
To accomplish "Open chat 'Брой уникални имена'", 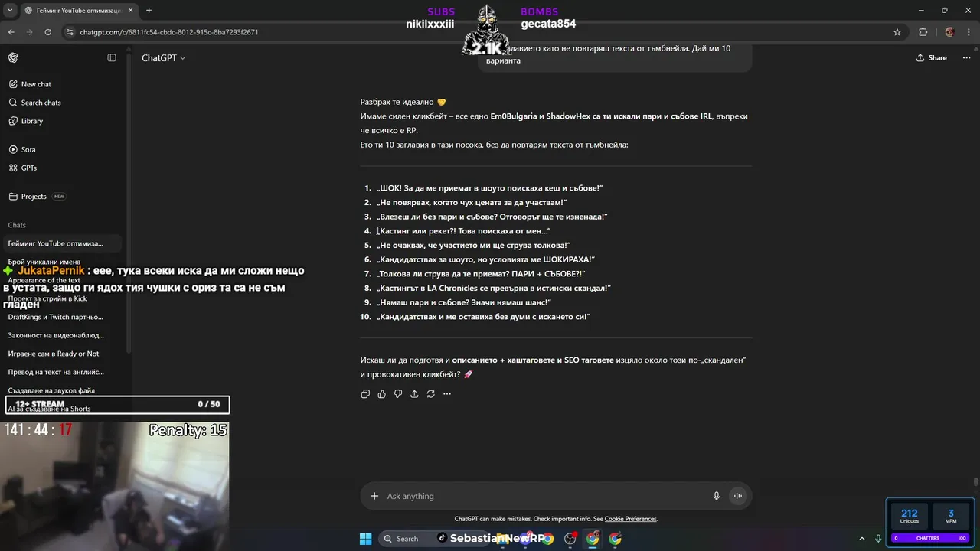I will coord(44,262).
